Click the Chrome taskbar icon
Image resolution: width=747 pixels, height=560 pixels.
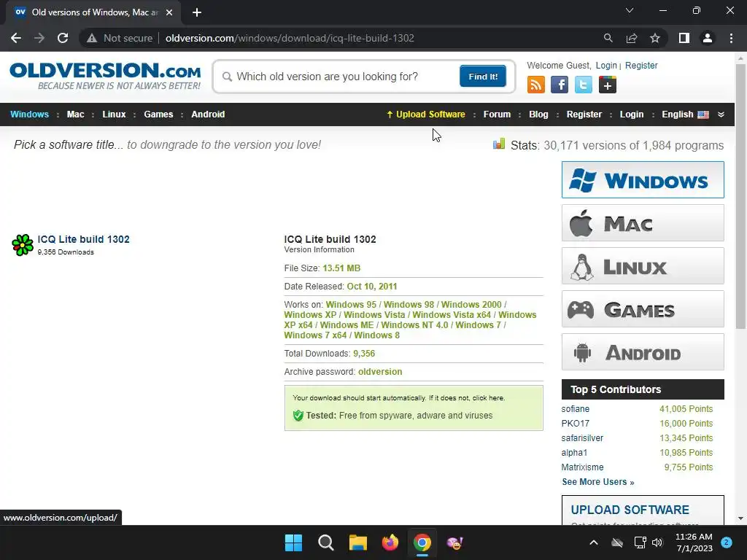tap(422, 542)
